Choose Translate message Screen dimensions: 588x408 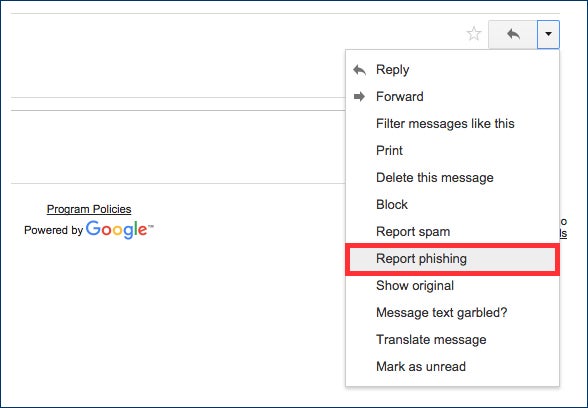[452, 340]
